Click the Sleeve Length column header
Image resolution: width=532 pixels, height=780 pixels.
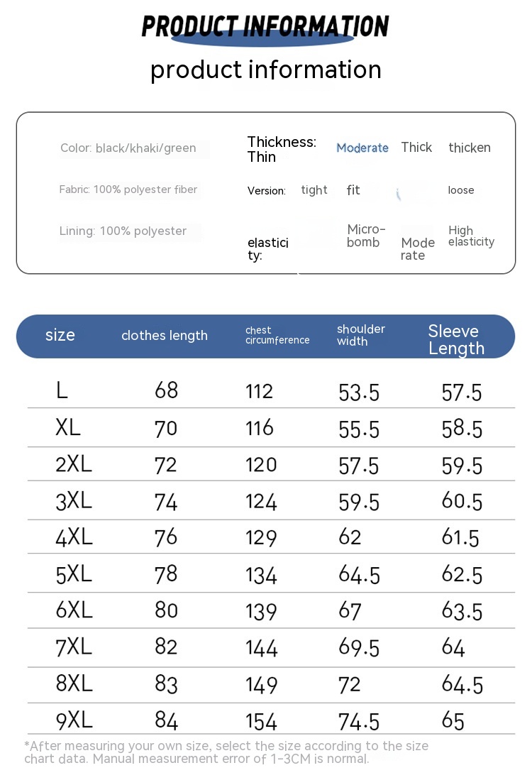pos(456,339)
